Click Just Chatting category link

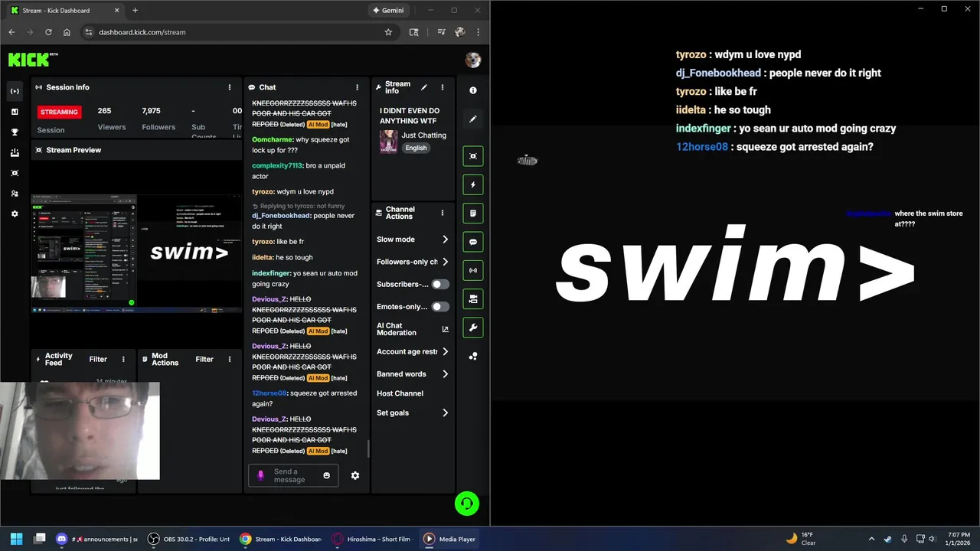click(x=424, y=135)
